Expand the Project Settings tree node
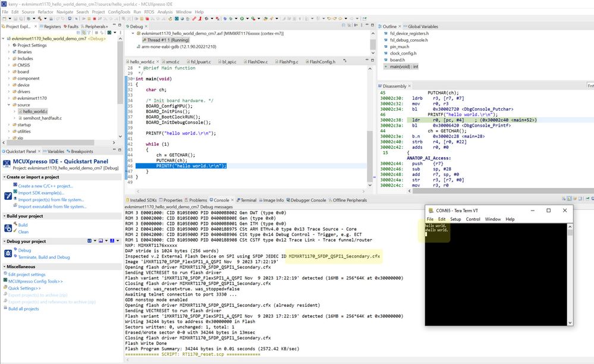The width and height of the screenshot is (594, 364). point(8,45)
